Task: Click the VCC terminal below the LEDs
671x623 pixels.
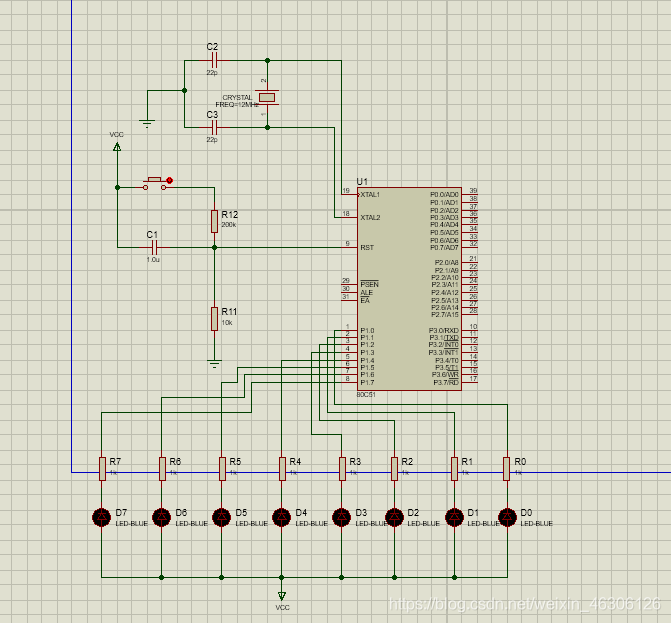Action: (x=282, y=596)
